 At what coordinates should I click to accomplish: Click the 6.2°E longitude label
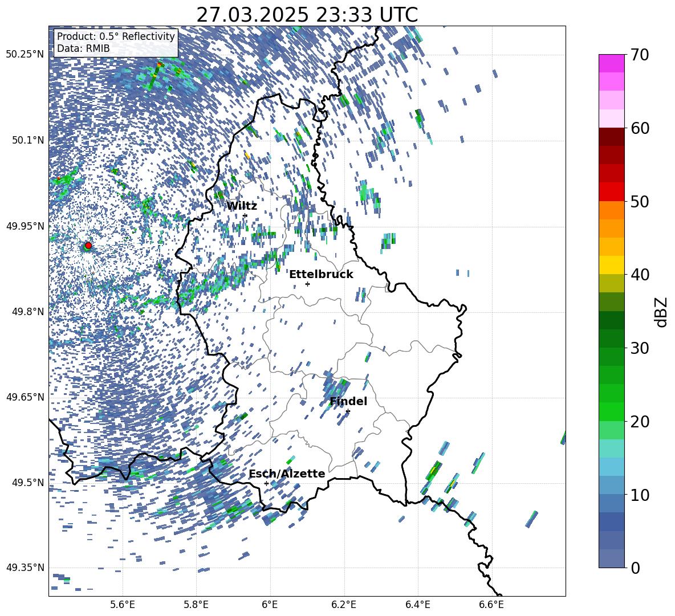[x=344, y=605]
